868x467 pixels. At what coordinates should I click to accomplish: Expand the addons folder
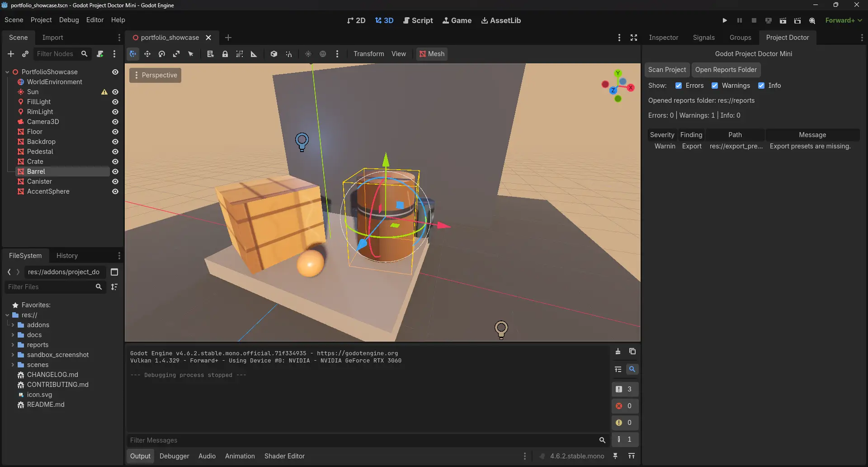[13, 325]
